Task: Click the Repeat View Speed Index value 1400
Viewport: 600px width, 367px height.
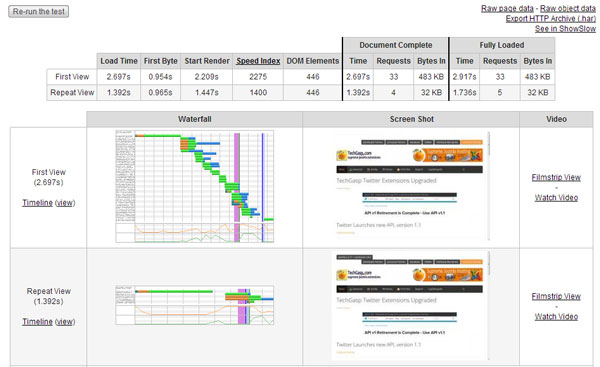Action: click(258, 93)
